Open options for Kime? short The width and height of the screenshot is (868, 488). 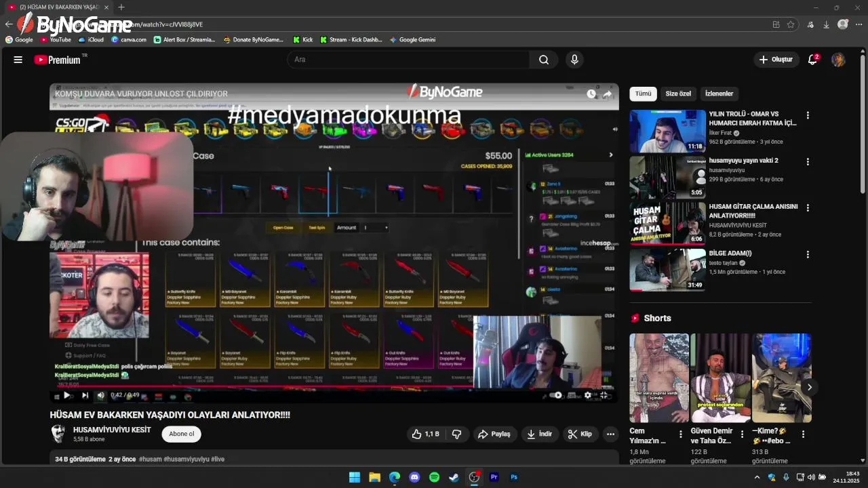coord(803,434)
